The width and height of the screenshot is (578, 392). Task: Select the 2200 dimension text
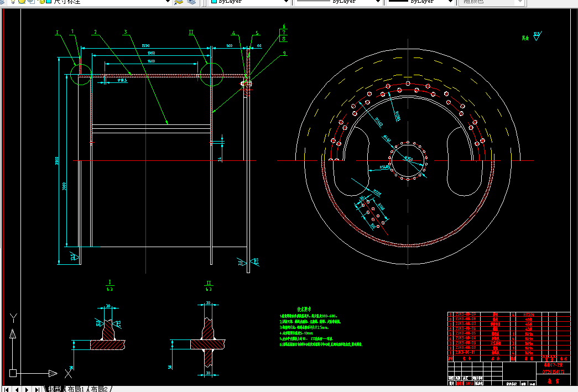coord(145,46)
